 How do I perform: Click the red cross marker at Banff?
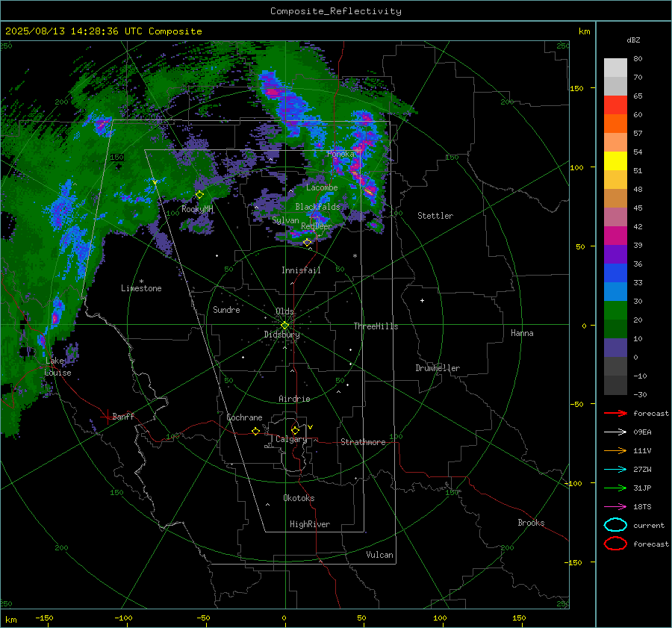[x=107, y=416]
